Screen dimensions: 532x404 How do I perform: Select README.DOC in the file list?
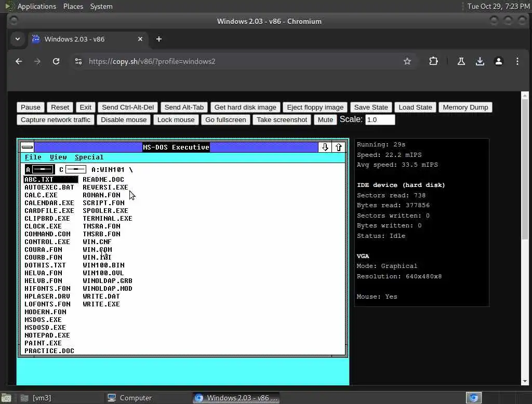point(103,180)
